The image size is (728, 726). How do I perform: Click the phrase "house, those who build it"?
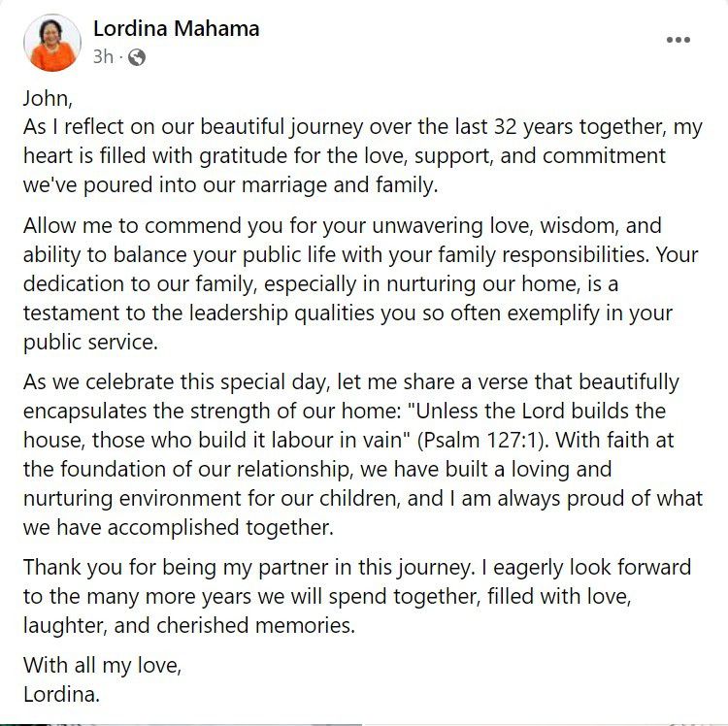click(144, 439)
